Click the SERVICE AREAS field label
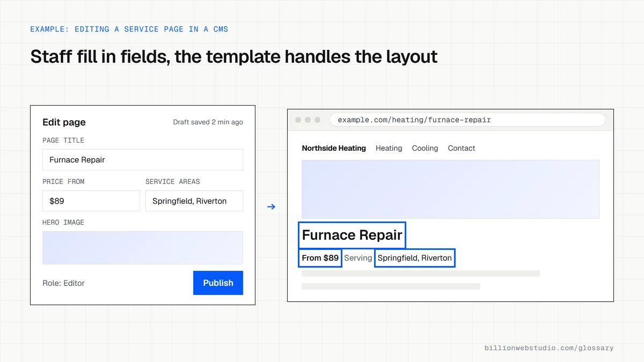The image size is (644, 362). tap(172, 182)
